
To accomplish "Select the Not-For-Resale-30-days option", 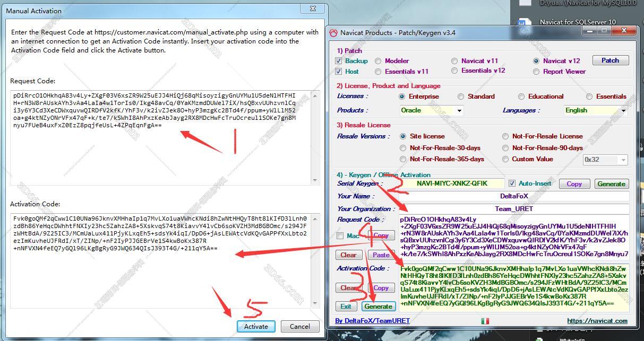I will coord(403,148).
